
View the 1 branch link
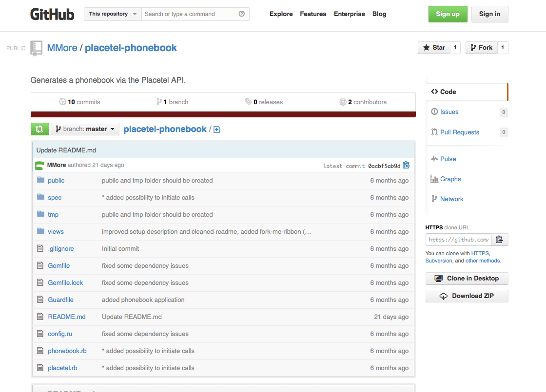(173, 102)
